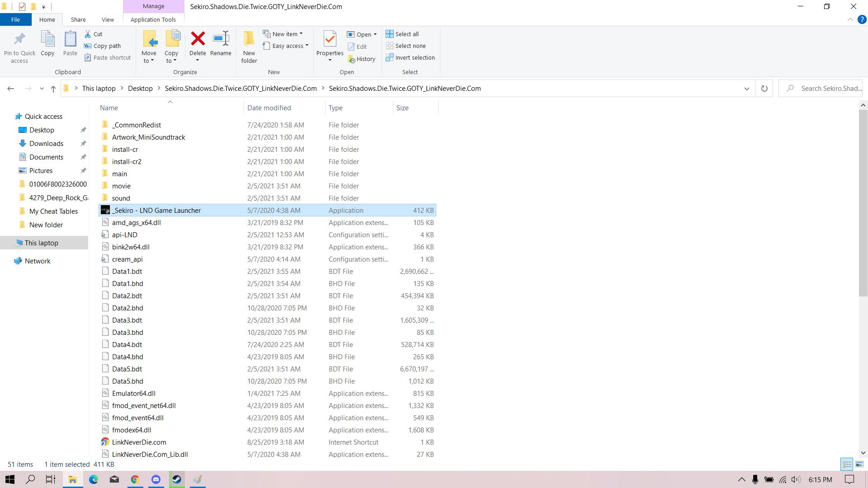
Task: Click Copy path command
Action: 103,46
